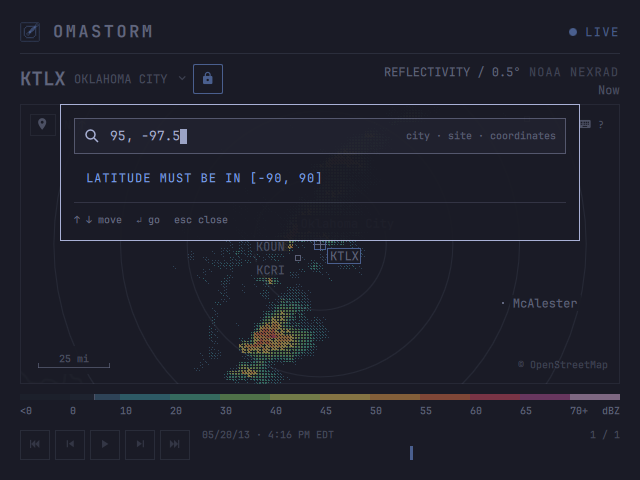The height and width of the screenshot is (480, 640).
Task: Click the 'city · site · coordinates' hint text
Action: click(x=481, y=136)
